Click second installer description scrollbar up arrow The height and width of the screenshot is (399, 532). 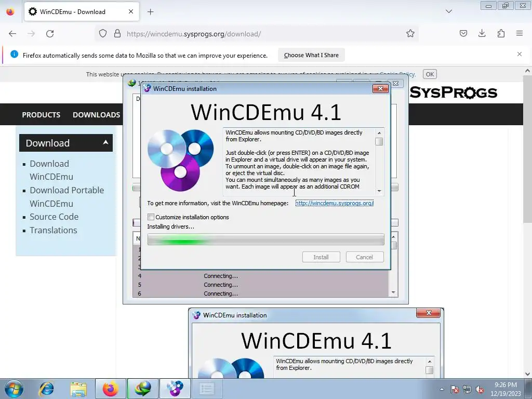tap(430, 362)
